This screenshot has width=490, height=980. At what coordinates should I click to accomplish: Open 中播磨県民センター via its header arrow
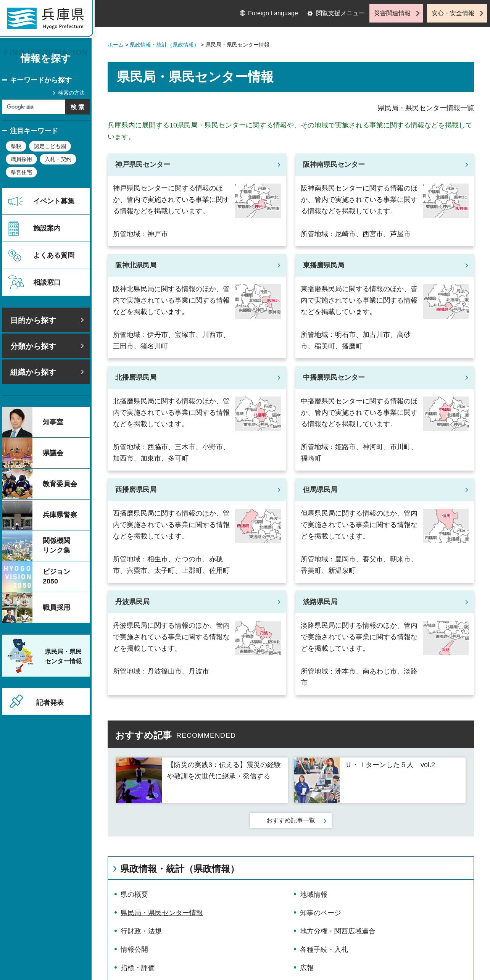[x=466, y=378]
